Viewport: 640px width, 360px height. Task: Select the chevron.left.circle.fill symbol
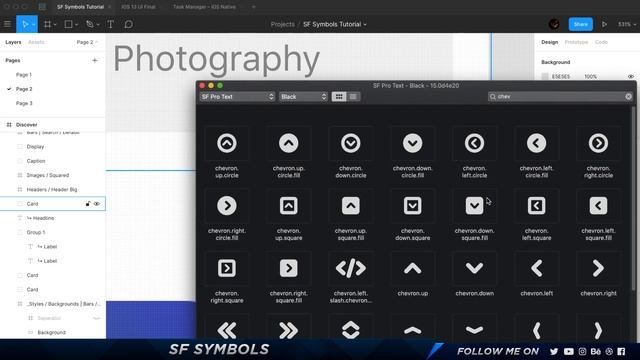coord(536,143)
